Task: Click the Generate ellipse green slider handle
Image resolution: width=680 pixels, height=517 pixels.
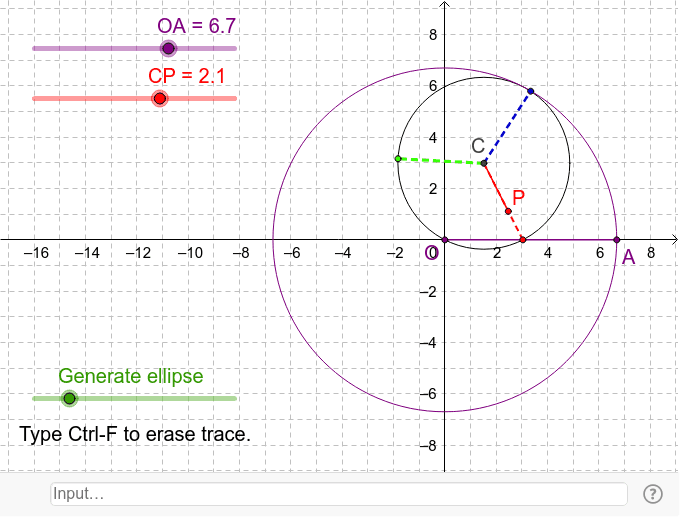Action: [69, 398]
